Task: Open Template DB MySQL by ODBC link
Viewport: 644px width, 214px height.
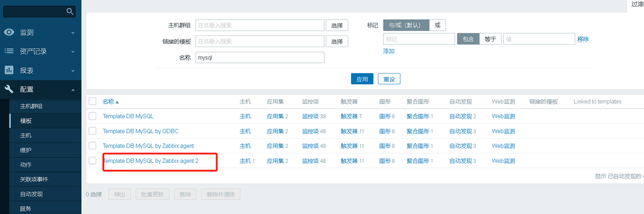Action: tap(141, 131)
